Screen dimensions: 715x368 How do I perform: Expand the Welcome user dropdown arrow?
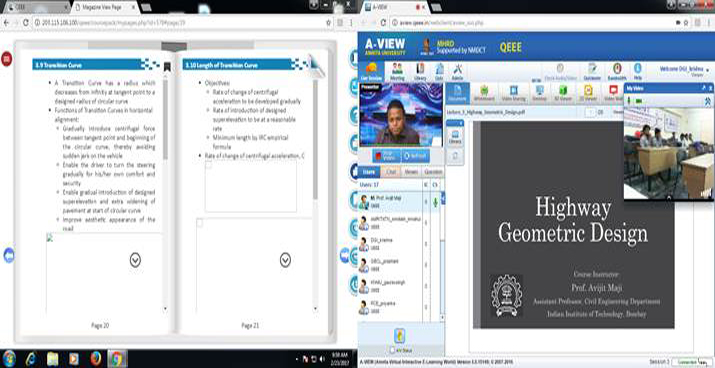(x=707, y=70)
